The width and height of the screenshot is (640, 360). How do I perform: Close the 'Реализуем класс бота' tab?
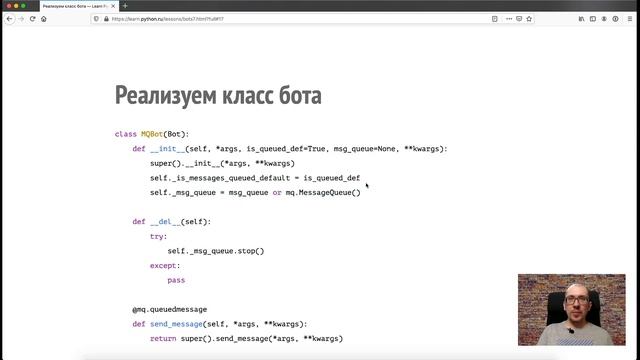tap(113, 6)
